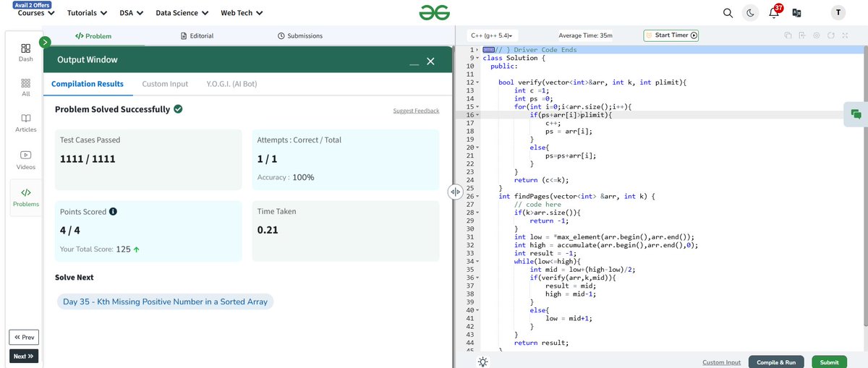The image size is (868, 368).
Task: Expand the Courses menu
Action: coord(36,13)
